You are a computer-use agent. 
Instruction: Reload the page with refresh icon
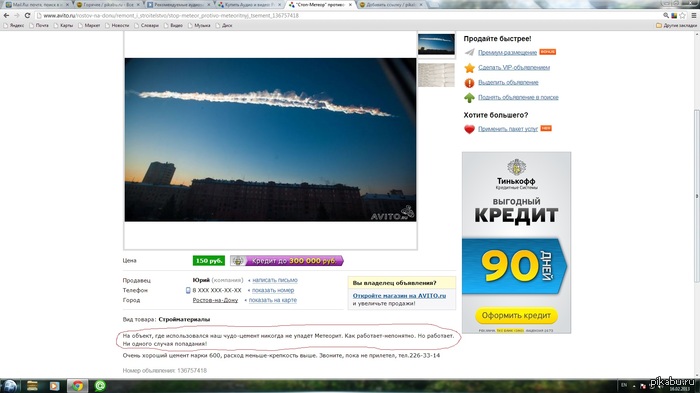tap(27, 15)
